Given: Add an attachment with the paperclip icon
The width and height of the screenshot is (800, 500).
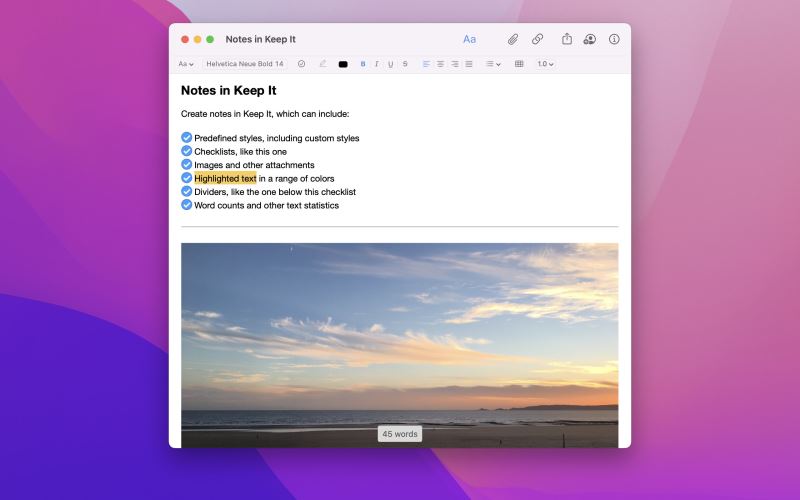Looking at the screenshot, I should click(x=513, y=39).
